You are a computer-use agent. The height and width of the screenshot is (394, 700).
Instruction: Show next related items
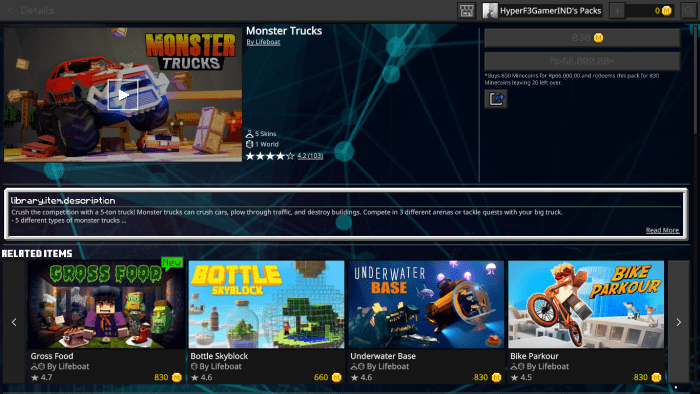point(679,322)
